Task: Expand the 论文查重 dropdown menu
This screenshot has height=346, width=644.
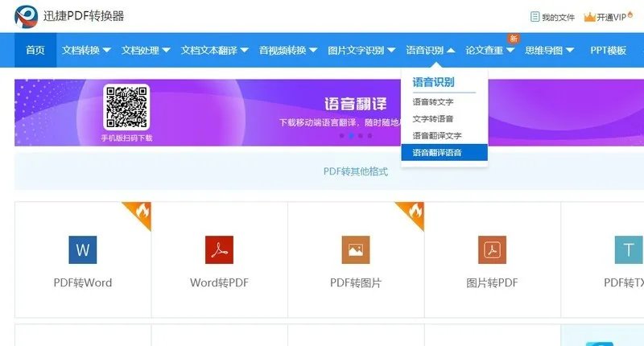Action: 490,50
